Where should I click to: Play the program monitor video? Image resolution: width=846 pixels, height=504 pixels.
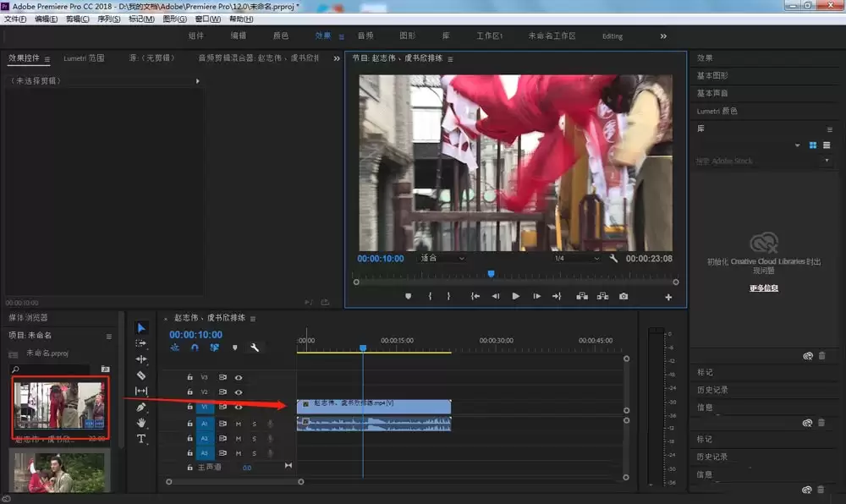click(515, 296)
